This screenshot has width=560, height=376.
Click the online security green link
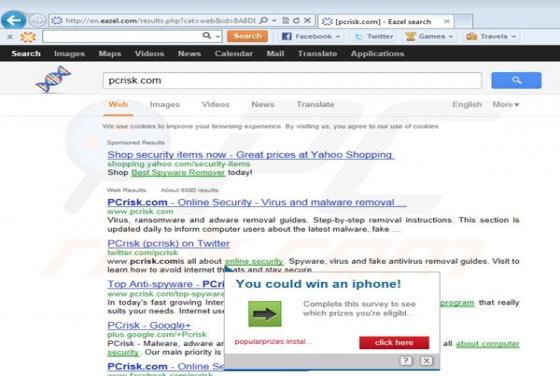254,261
